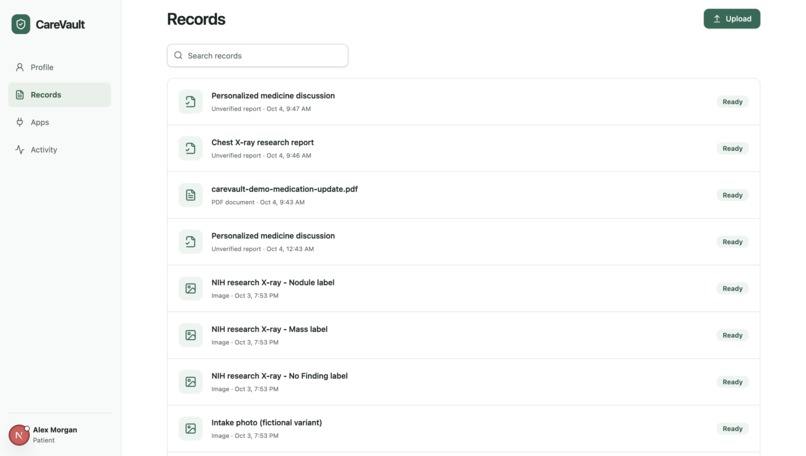Screen dimensions: 806x456
Task: Click the image icon beside Intake photo record
Action: (x=190, y=429)
